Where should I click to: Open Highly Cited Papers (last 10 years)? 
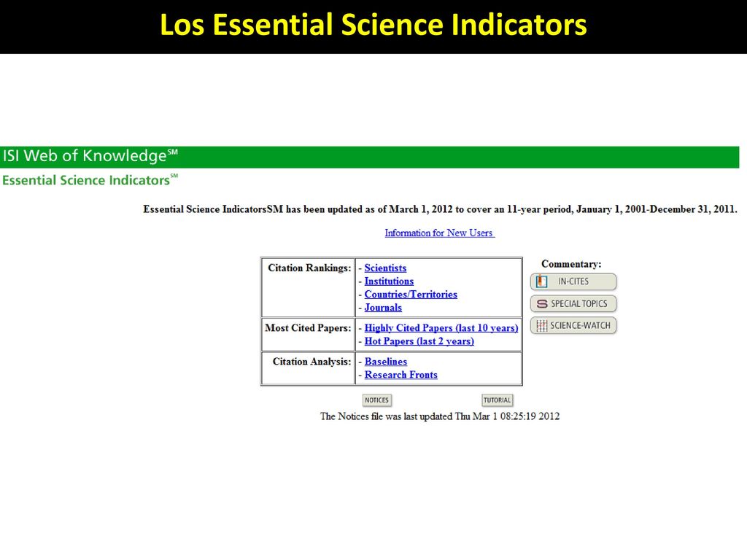(x=441, y=328)
